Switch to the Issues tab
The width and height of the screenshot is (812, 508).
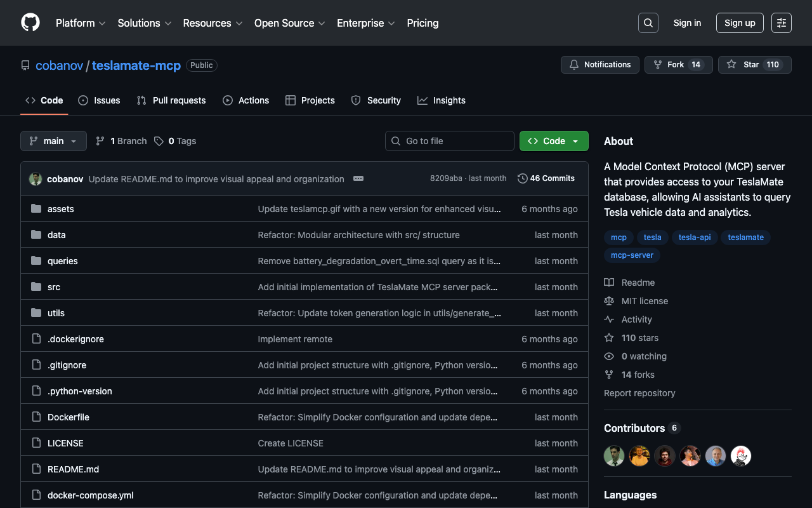(x=100, y=100)
